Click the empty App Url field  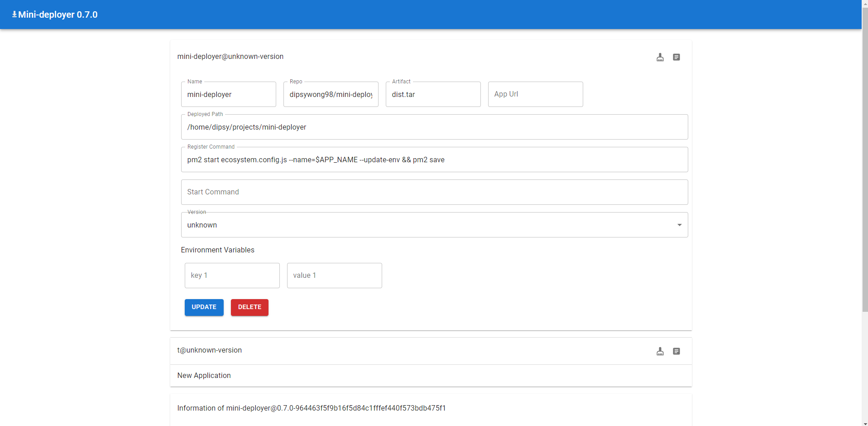(535, 95)
